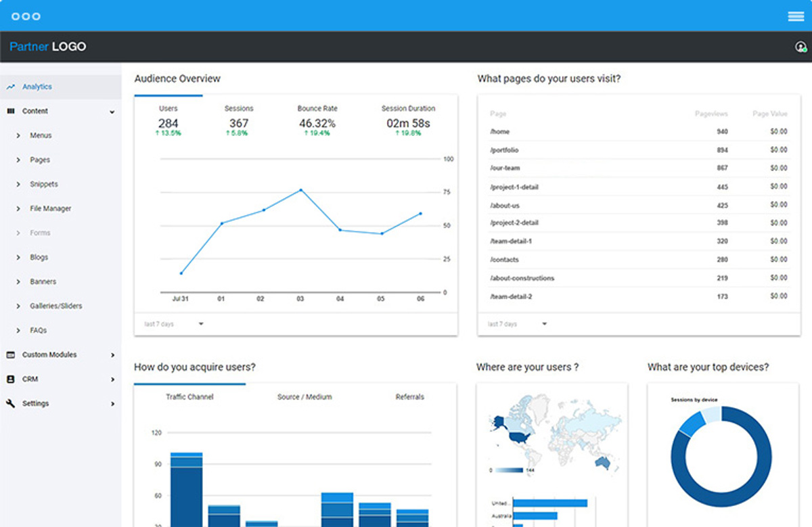Screen dimensions: 812x527
Task: Click the Audience Overview heading
Action: coord(177,78)
